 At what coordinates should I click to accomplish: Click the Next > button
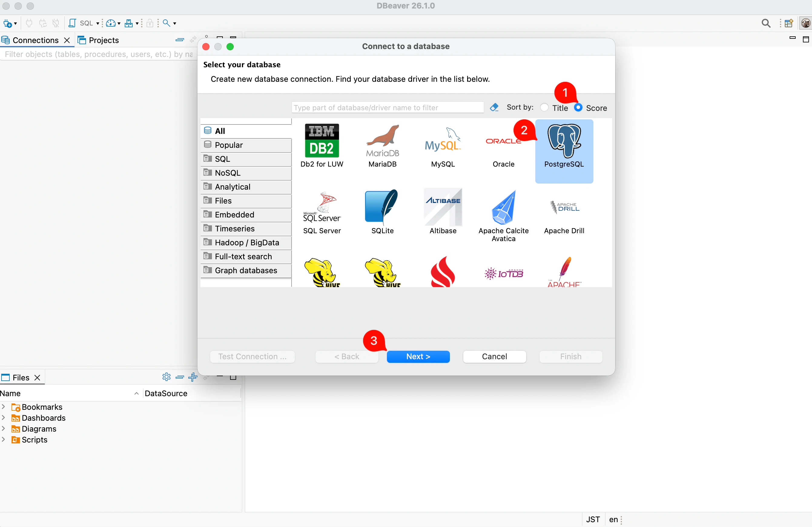pos(418,356)
